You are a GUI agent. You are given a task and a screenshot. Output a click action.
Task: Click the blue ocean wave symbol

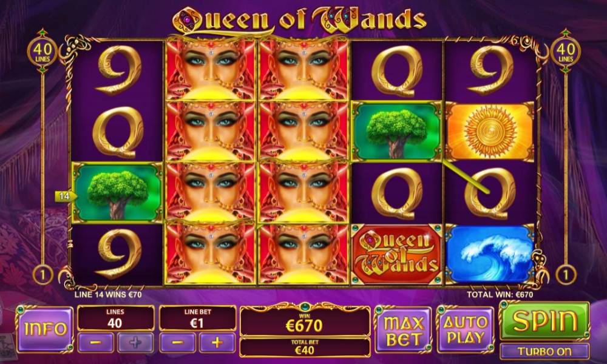tap(490, 254)
